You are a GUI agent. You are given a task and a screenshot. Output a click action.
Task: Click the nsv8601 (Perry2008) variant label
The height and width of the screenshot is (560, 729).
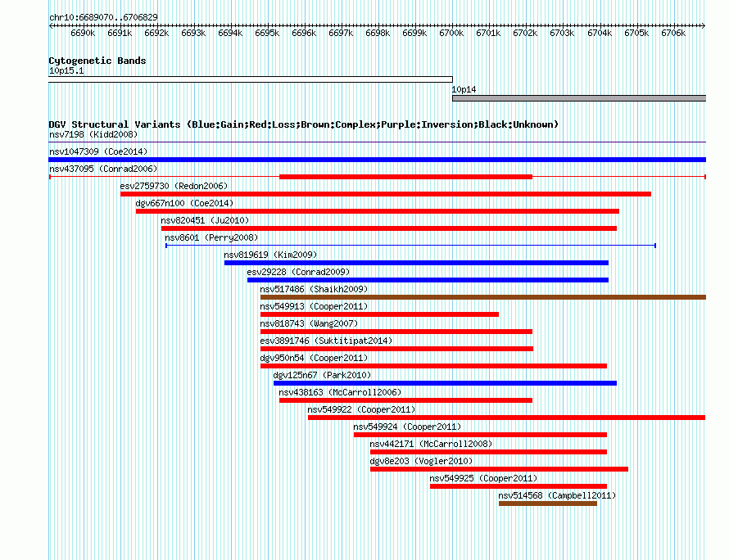[211, 238]
